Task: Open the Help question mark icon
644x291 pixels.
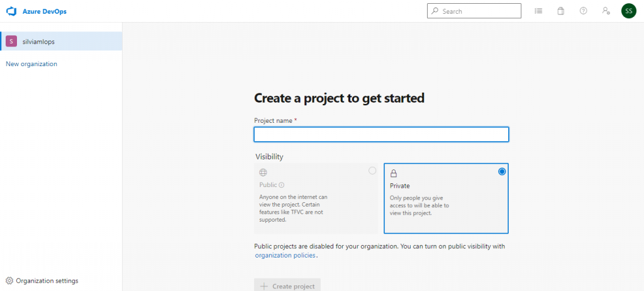Action: coord(583,11)
